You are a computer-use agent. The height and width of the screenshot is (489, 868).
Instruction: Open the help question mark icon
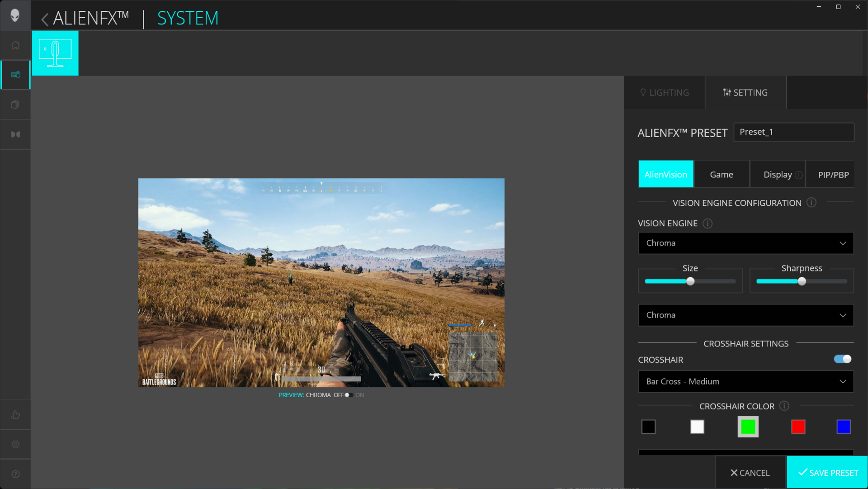coord(15,474)
